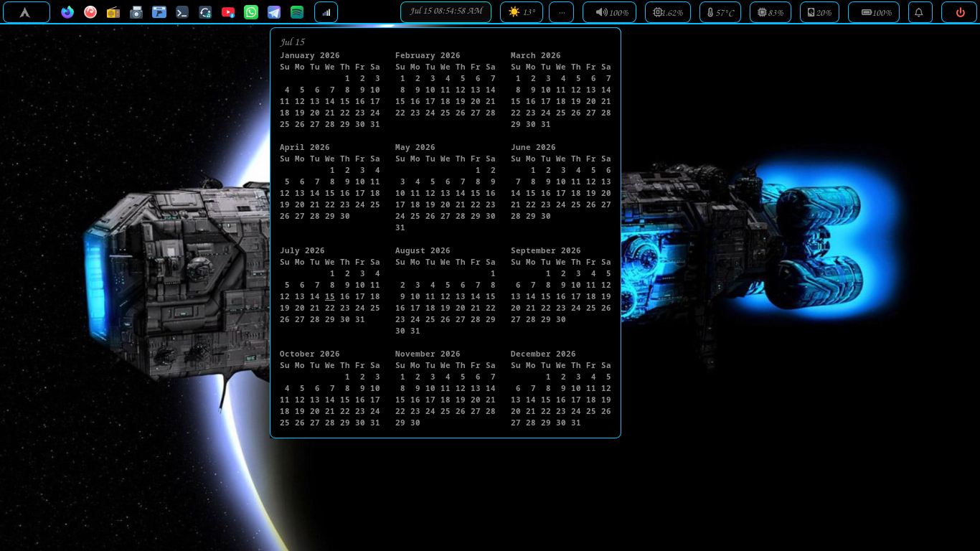Open WhatsApp from the bar
Image resolution: width=980 pixels, height=551 pixels.
251,12
